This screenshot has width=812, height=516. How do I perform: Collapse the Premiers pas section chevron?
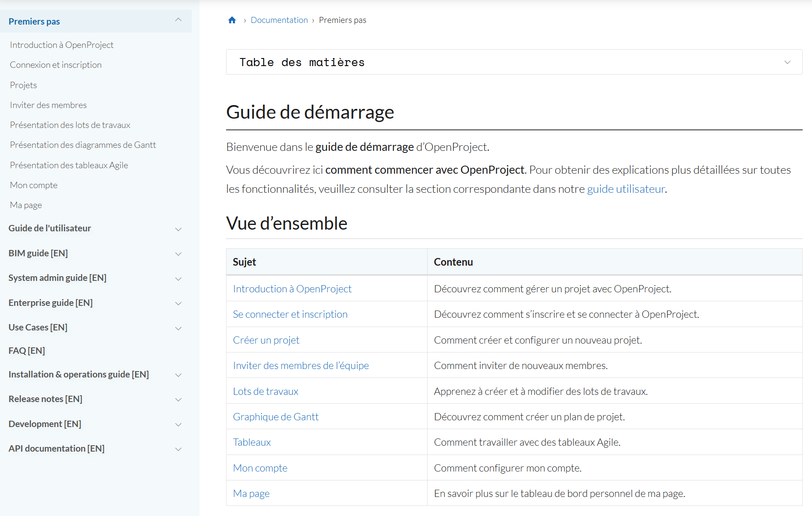(x=178, y=20)
